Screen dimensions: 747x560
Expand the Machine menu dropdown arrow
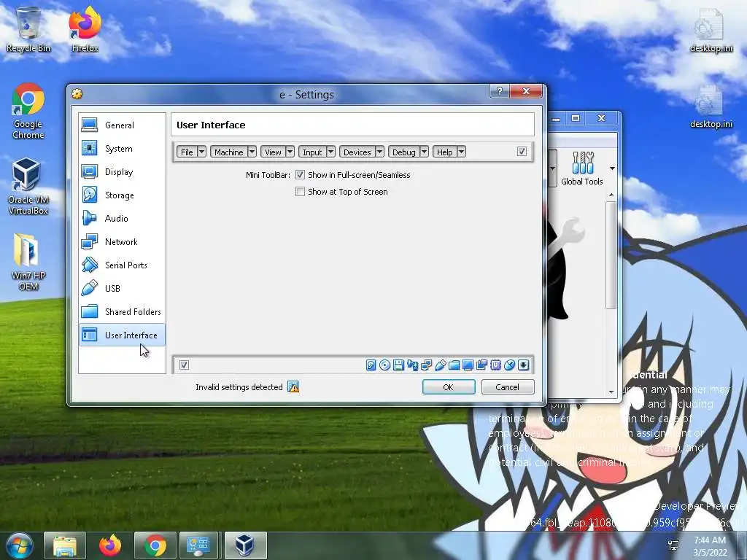pos(252,152)
